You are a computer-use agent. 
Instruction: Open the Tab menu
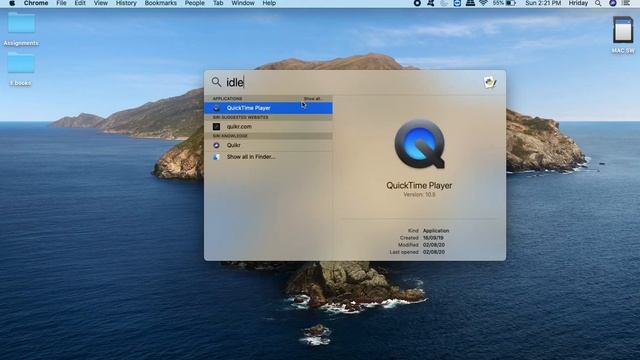point(218,3)
